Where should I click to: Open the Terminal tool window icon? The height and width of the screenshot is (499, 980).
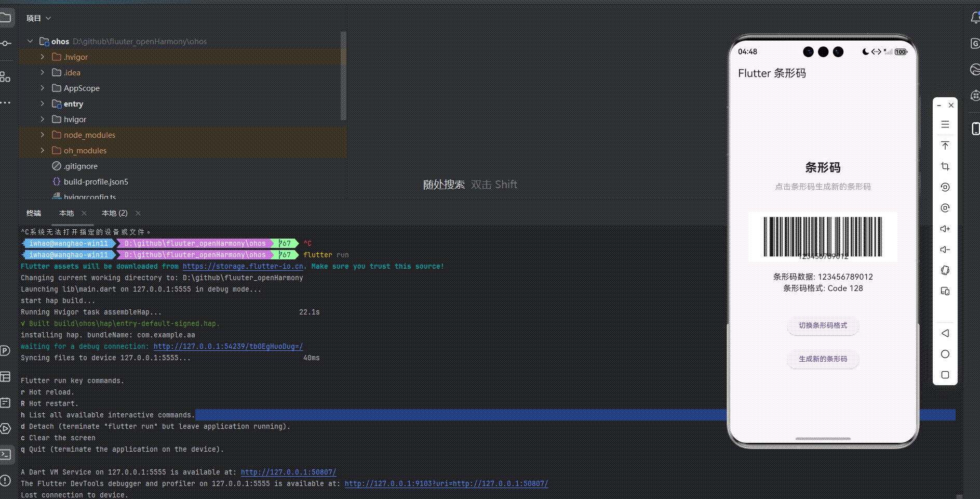[5, 454]
